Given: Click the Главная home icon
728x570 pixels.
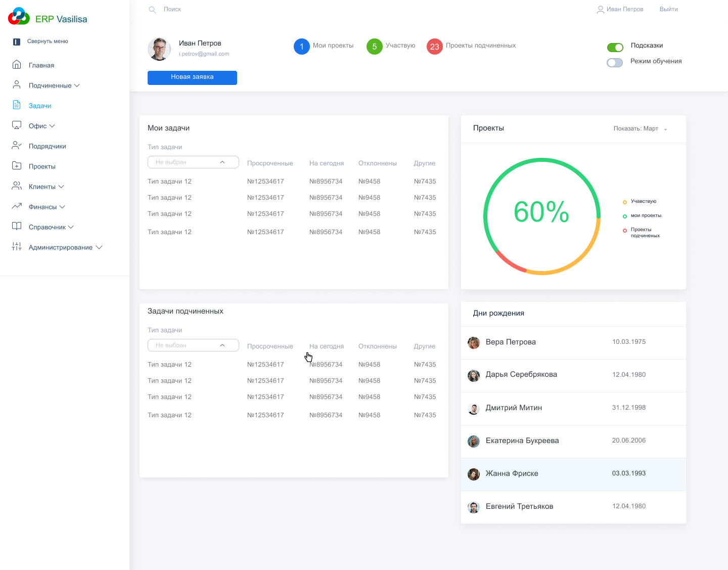Looking at the screenshot, I should [x=17, y=65].
